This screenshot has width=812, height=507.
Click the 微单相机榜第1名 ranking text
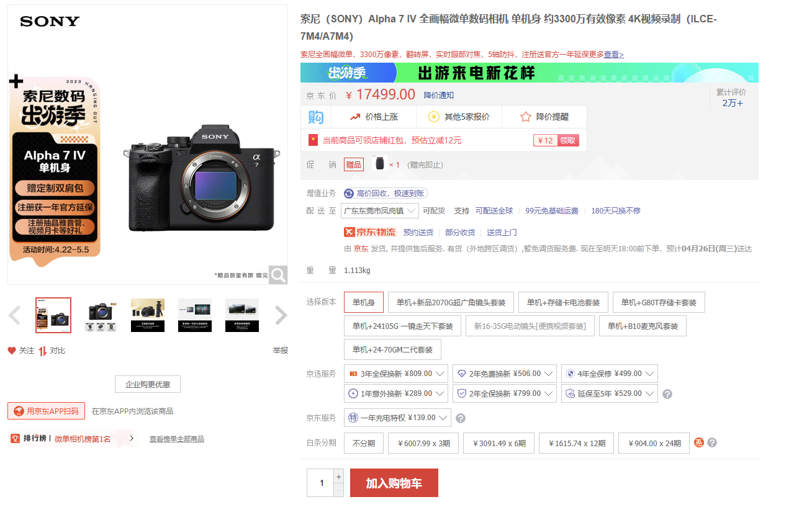83,439
